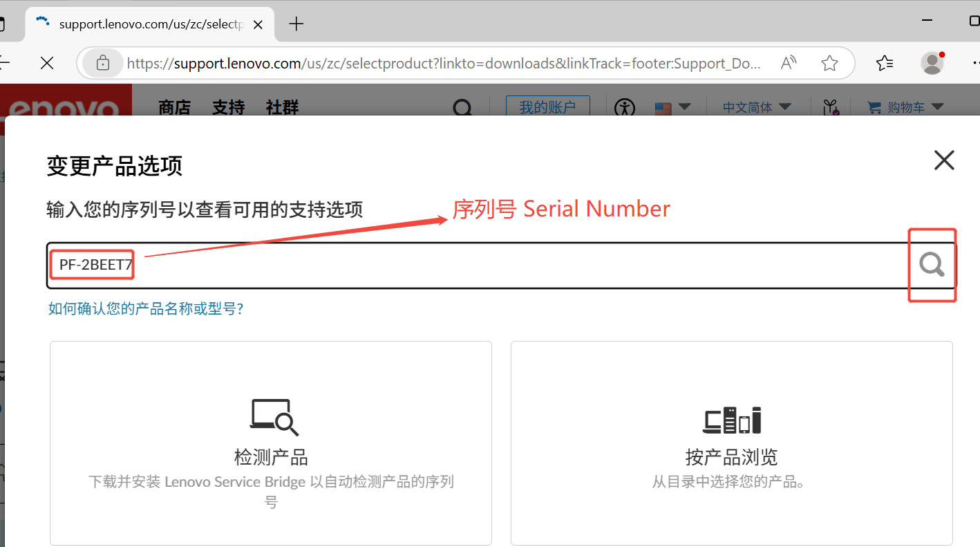Click the laptop detect product icon
Viewport: 980px width, 547px height.
click(x=274, y=417)
